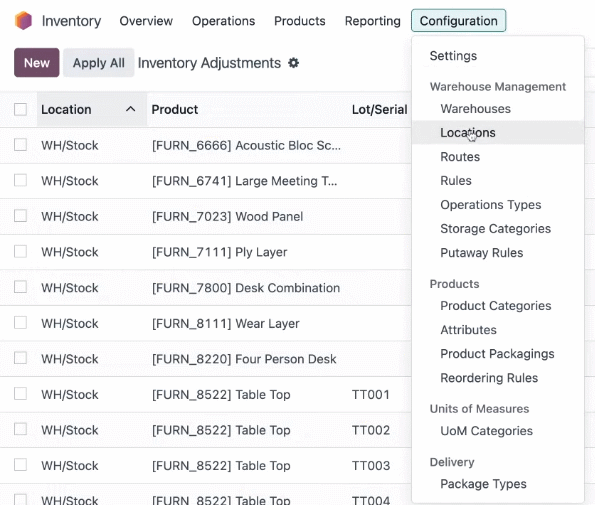Toggle sort arrow on Location column

[x=131, y=109]
